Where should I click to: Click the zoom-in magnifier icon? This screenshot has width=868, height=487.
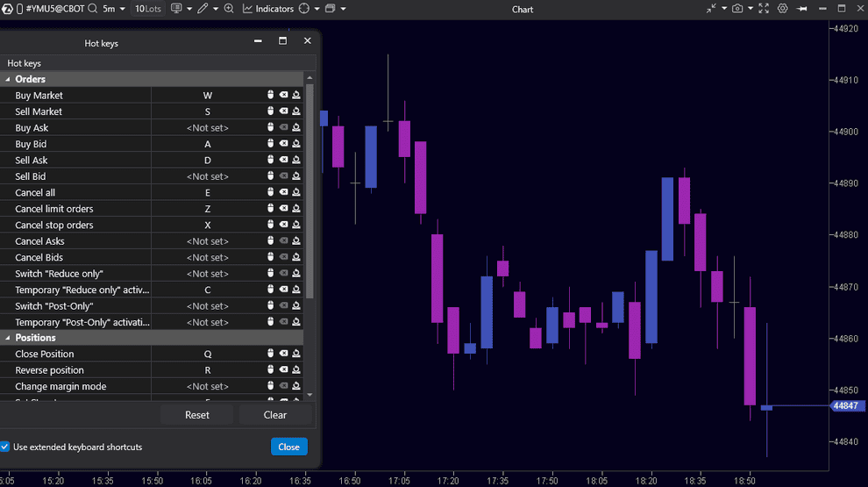tap(229, 9)
